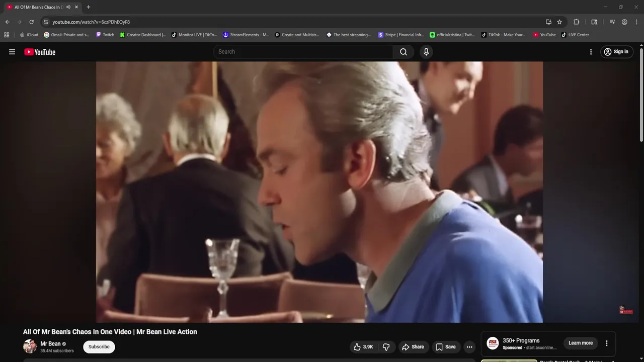Viewport: 644px width, 362px height.
Task: Focus the YouTube search field
Action: pyautogui.click(x=304, y=52)
